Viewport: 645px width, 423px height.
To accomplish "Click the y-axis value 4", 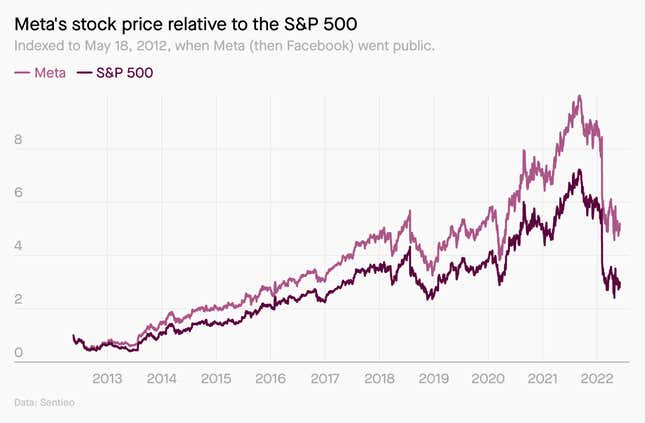I will (x=18, y=246).
